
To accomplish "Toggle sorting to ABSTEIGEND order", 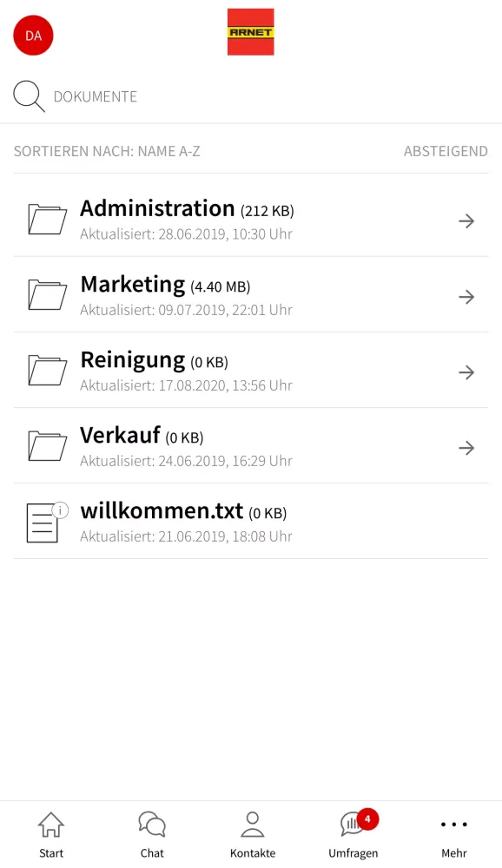I will click(446, 150).
